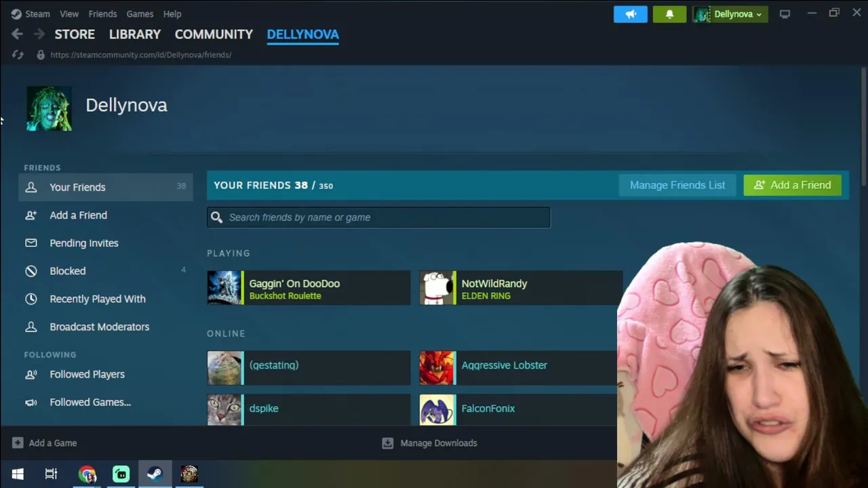Image resolution: width=868 pixels, height=488 pixels.
Task: Open the Help menu
Action: point(172,14)
